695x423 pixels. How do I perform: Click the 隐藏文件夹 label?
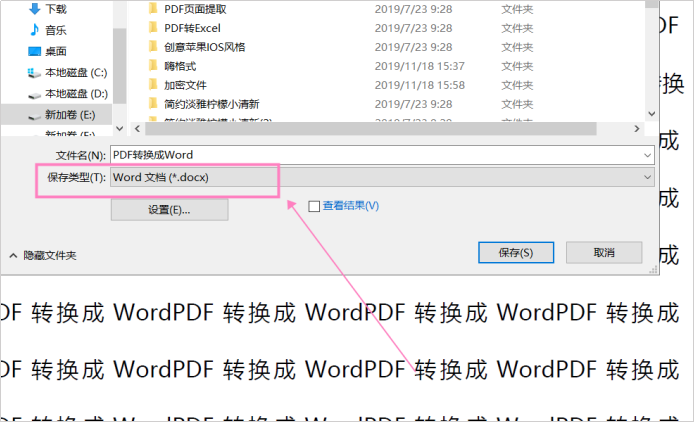pos(50,255)
